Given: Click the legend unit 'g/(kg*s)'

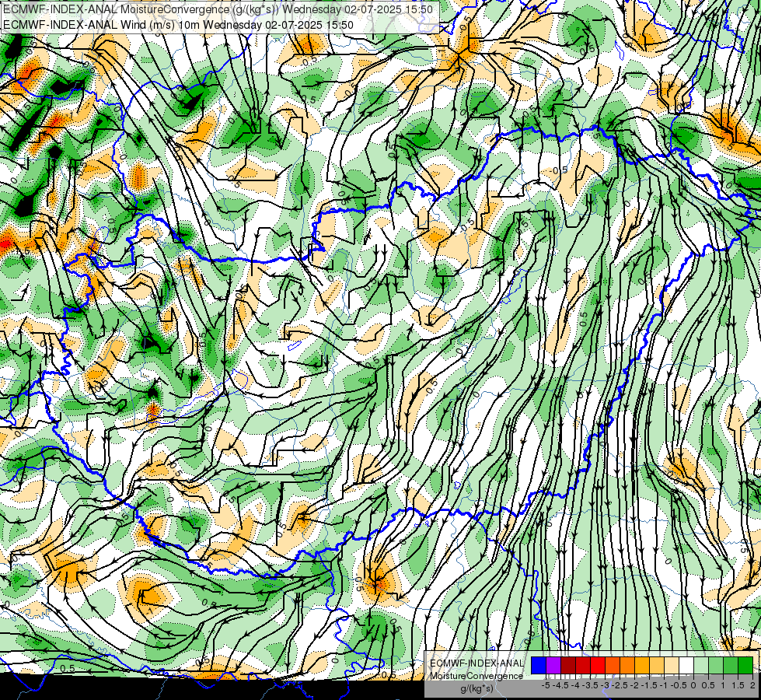Looking at the screenshot, I should coord(477,688).
